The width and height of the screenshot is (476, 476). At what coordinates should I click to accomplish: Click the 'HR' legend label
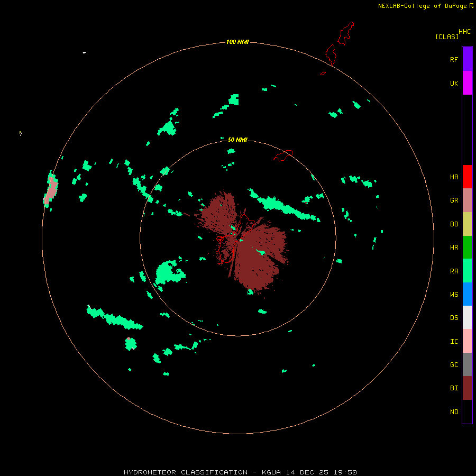coord(454,248)
